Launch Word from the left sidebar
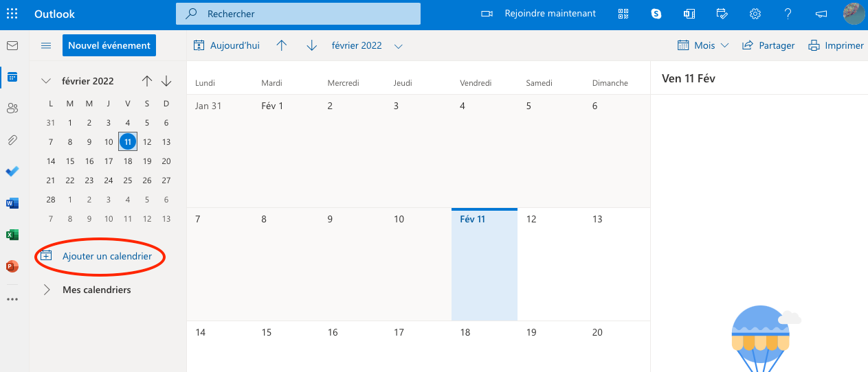This screenshot has height=372, width=868. pyautogui.click(x=12, y=203)
